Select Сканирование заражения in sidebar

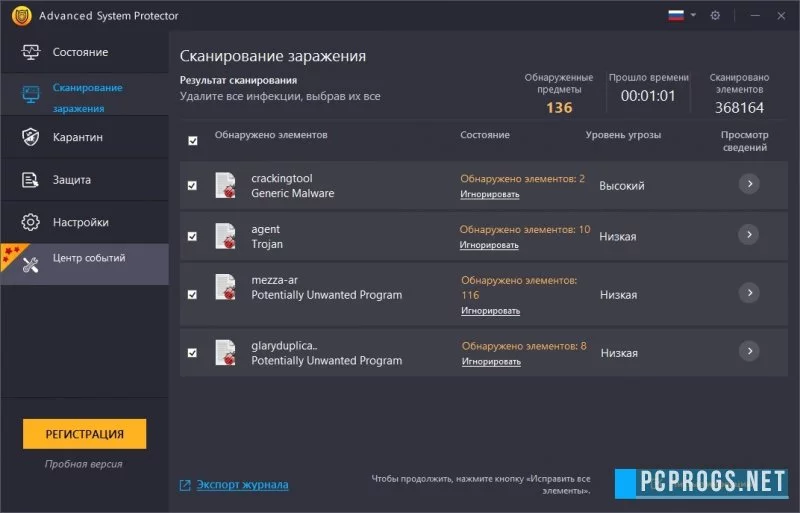[85, 94]
